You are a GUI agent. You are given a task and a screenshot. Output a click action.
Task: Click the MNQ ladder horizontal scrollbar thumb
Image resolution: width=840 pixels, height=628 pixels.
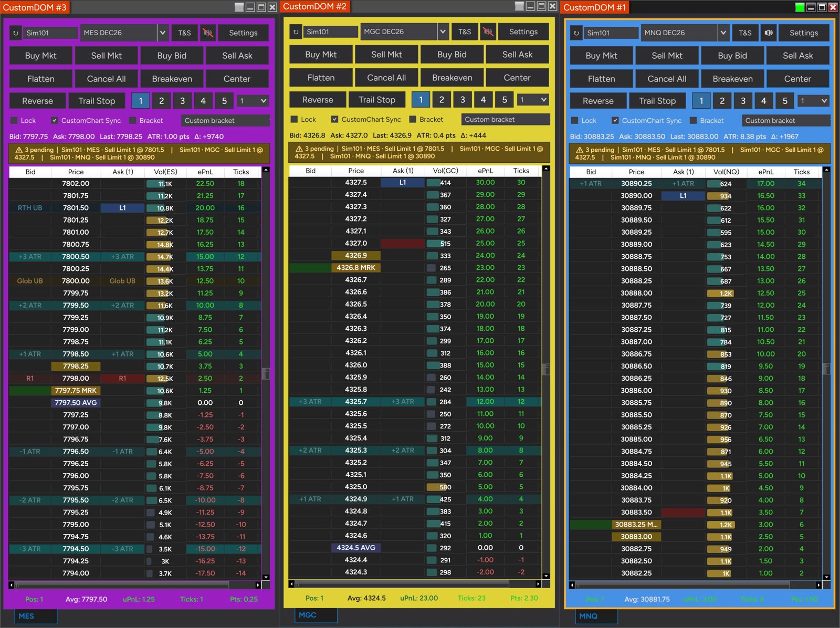tap(682, 585)
